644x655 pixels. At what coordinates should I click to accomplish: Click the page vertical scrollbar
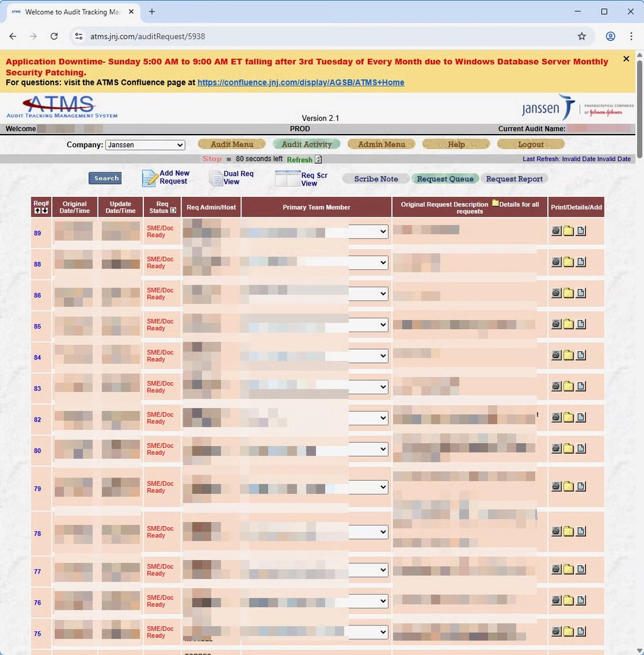coord(640,109)
